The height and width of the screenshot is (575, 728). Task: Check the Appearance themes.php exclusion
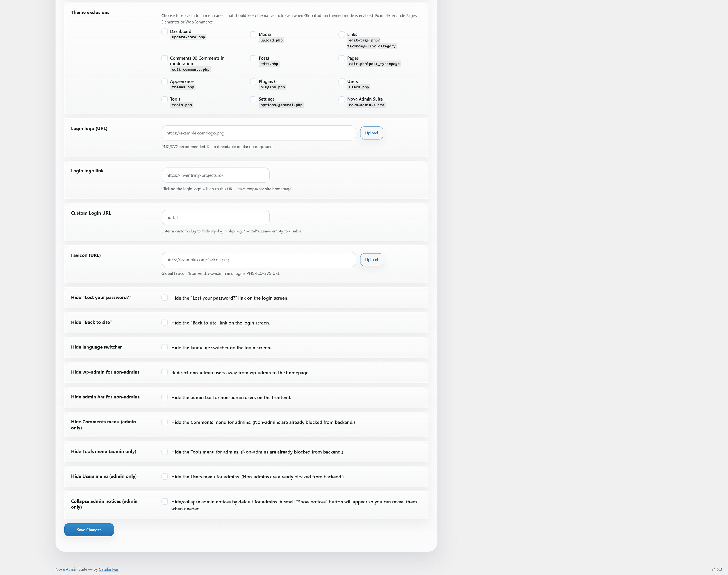coord(165,81)
